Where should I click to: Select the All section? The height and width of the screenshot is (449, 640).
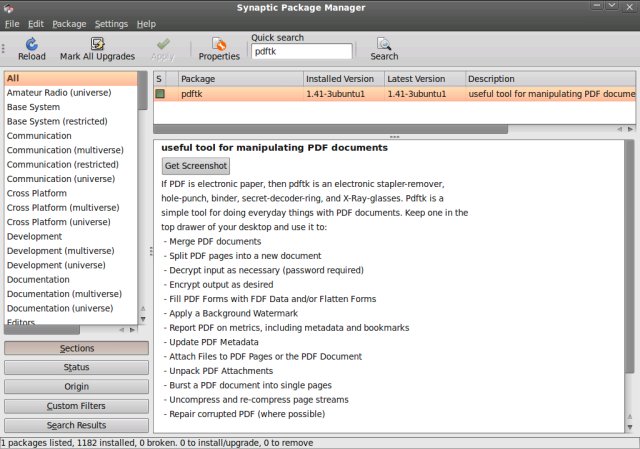[x=71, y=78]
